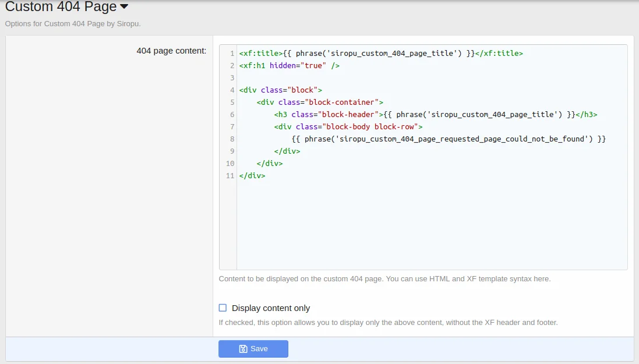This screenshot has height=364, width=639.
Task: Enable the Display content only checkbox
Action: tap(223, 308)
